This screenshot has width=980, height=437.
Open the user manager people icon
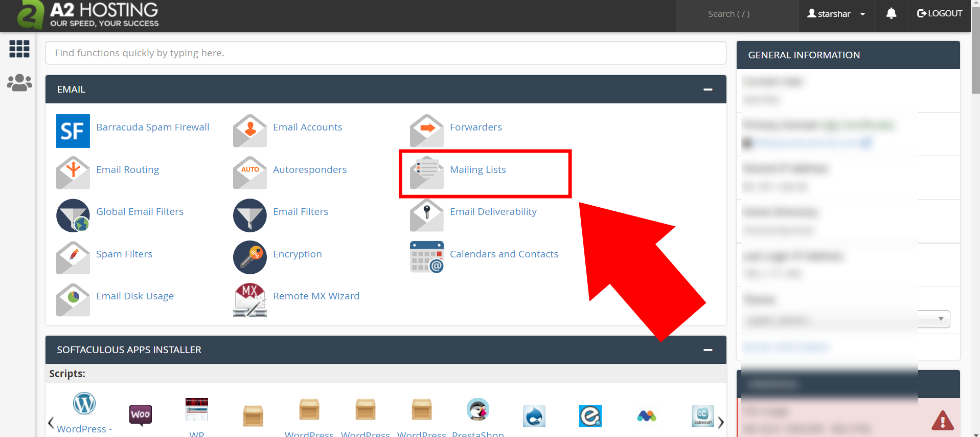(19, 83)
